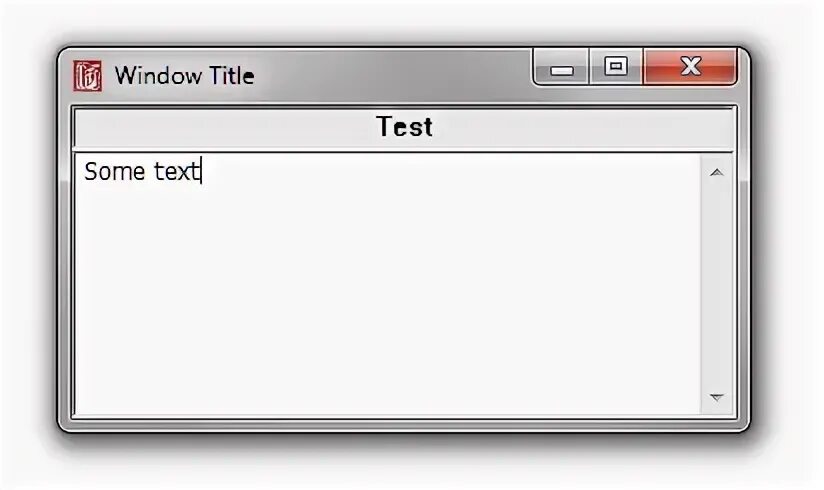
Task: Click the space between "Some" and "text"
Action: pyautogui.click(x=145, y=172)
